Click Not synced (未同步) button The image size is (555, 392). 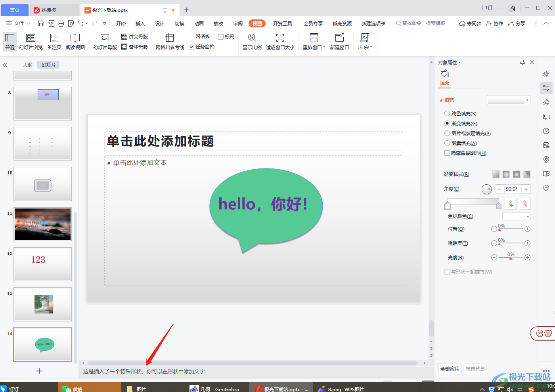tap(470, 23)
